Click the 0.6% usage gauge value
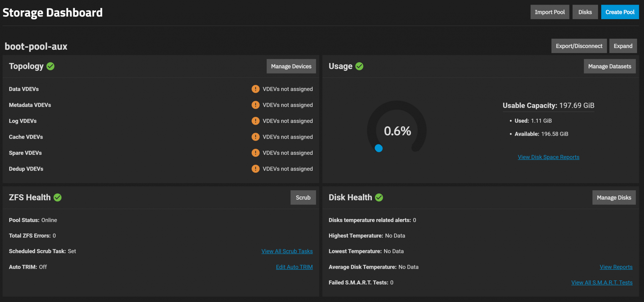644x302 pixels. pyautogui.click(x=397, y=131)
